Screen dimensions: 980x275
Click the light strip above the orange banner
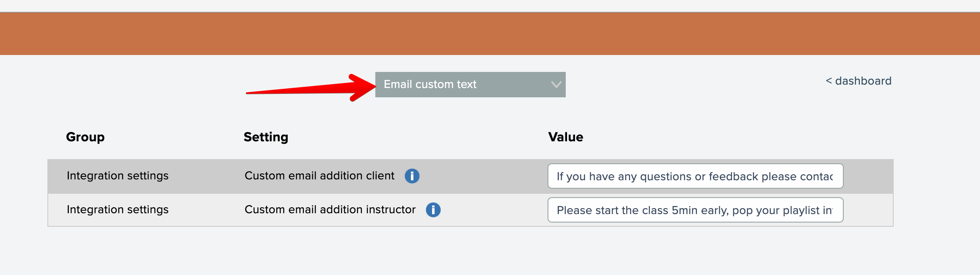[490, 5]
